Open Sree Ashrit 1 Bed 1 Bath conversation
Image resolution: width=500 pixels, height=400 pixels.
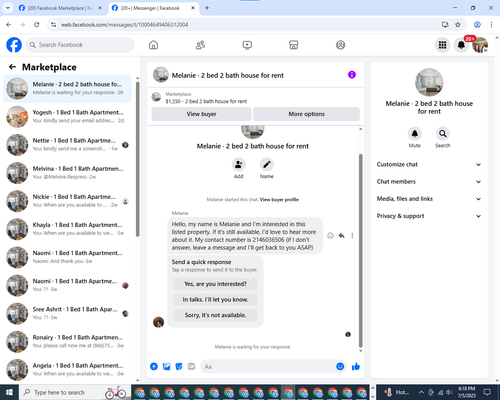click(x=67, y=313)
